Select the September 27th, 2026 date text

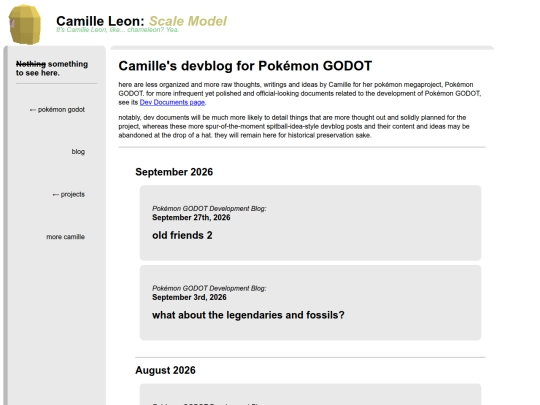[x=191, y=217]
